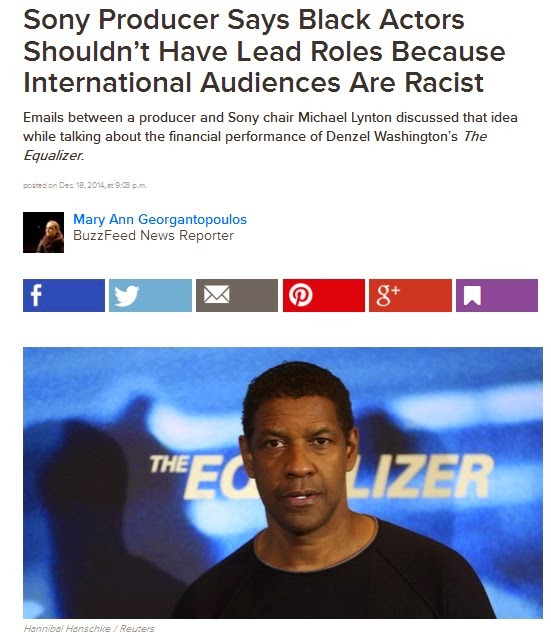Viewport: 551px width, 632px height.
Task: Click the man's black shirt in the photo
Action: pyautogui.click(x=335, y=576)
